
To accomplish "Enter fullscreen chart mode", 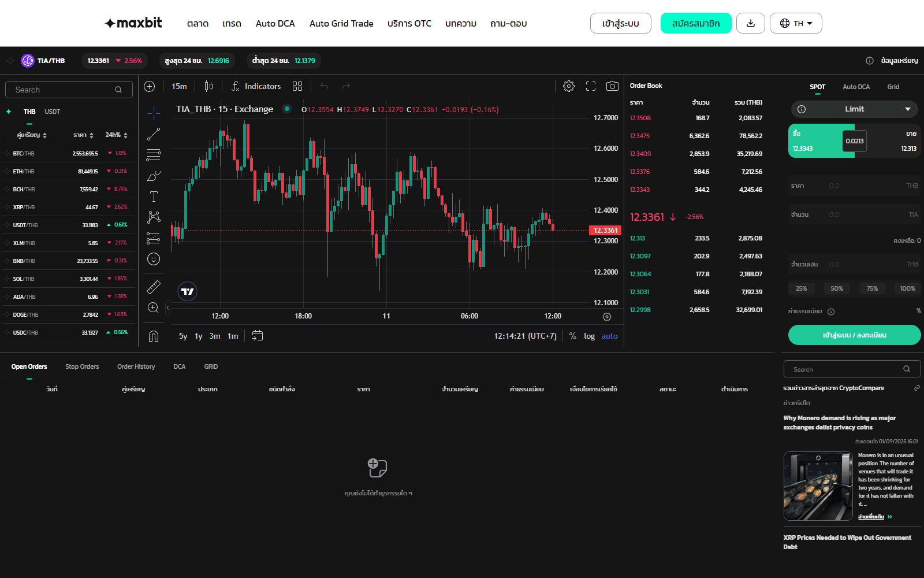I will pos(591,86).
